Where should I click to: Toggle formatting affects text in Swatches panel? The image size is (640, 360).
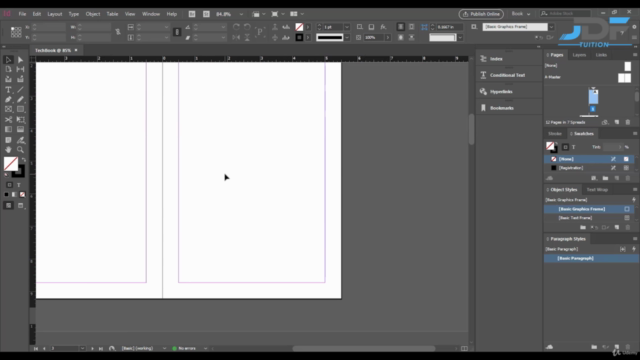[573, 147]
